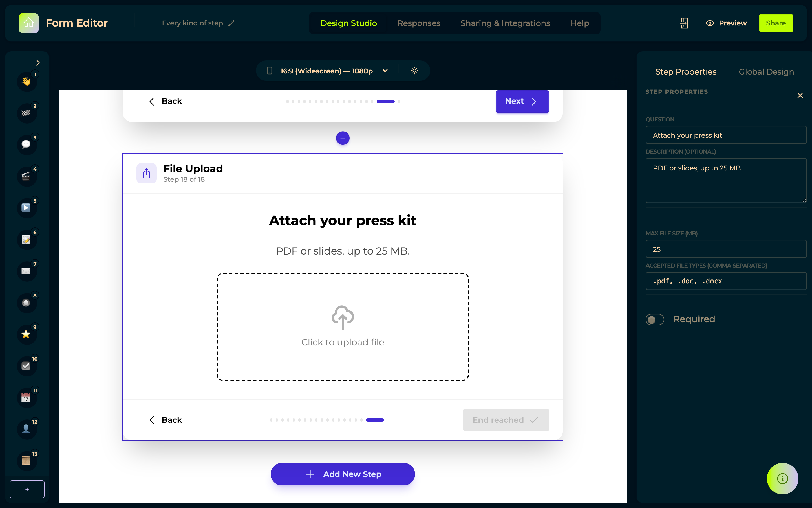Select step 11 calendar icon
Screen dimensions: 812x508
tap(26, 397)
